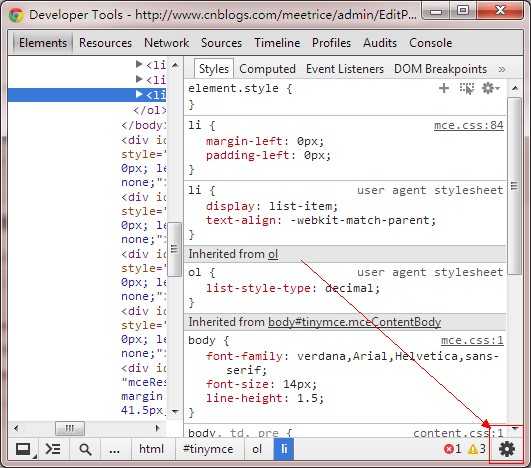
Task: Open DevTools settings gear icon
Action: click(507, 449)
